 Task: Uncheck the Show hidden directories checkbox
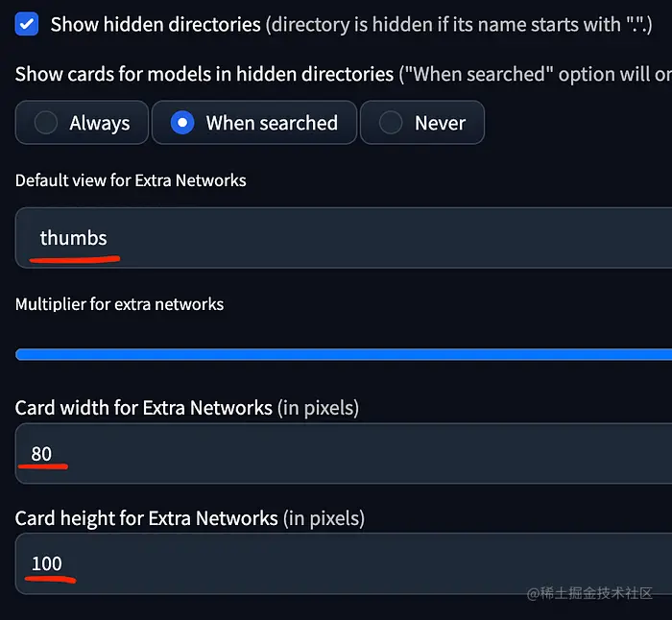(27, 24)
